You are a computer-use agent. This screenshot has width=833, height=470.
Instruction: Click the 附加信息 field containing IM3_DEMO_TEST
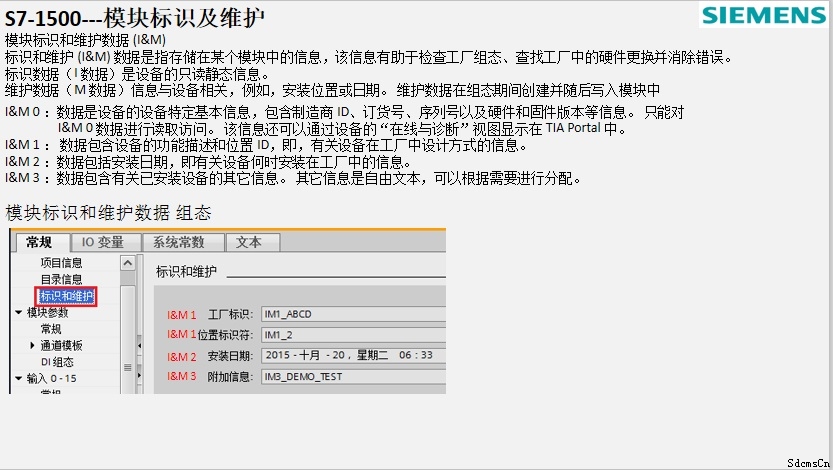(353, 376)
